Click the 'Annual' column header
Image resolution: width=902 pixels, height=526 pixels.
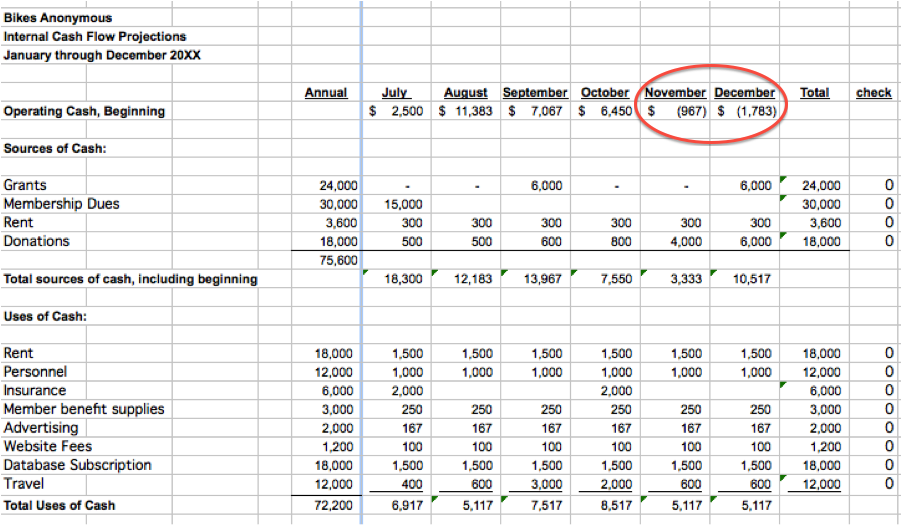click(x=326, y=92)
